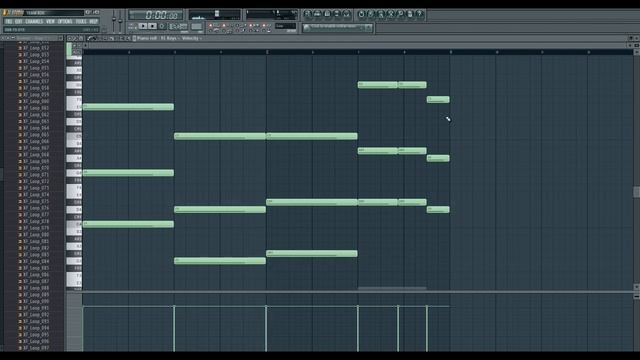Open the EDIT menu
Viewport: 640px width, 360px height.
tap(19, 21)
